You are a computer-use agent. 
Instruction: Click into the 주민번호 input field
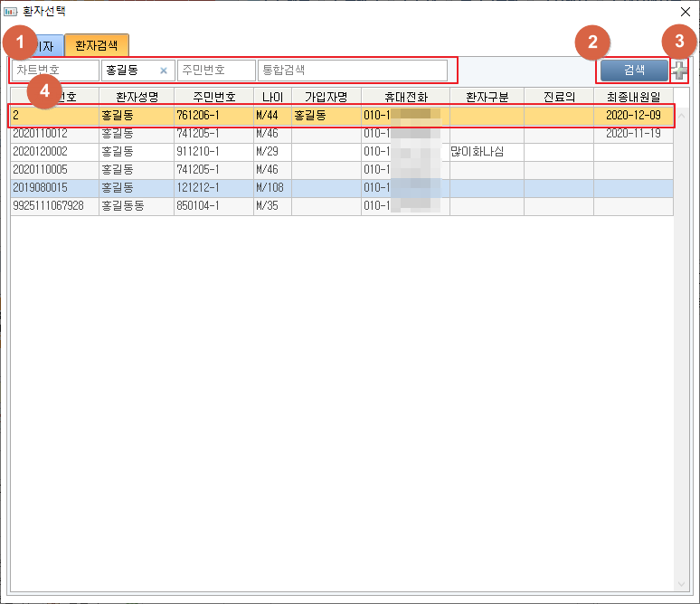[x=215, y=71]
